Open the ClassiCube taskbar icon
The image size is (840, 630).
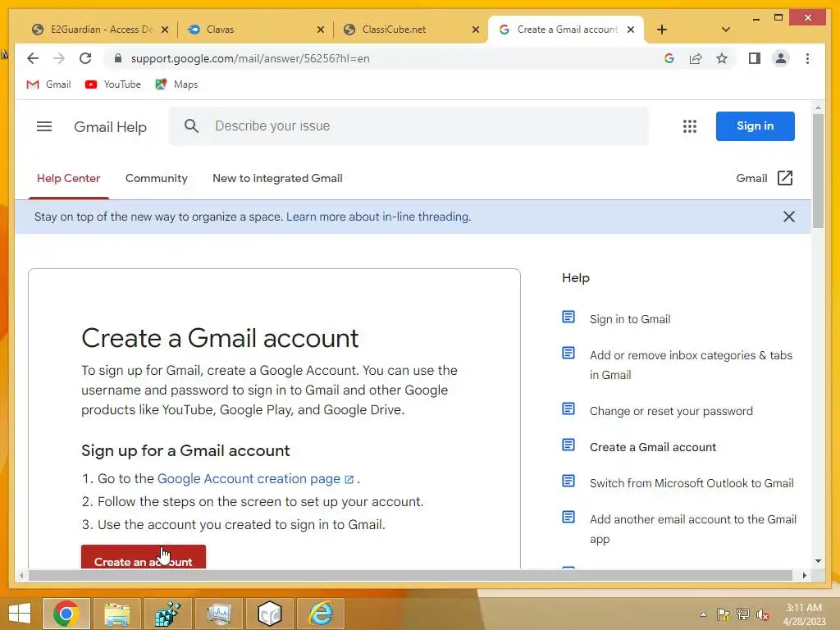coord(269,614)
